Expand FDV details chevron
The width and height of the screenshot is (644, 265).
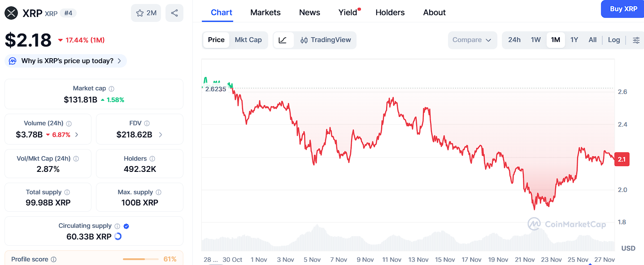[161, 134]
